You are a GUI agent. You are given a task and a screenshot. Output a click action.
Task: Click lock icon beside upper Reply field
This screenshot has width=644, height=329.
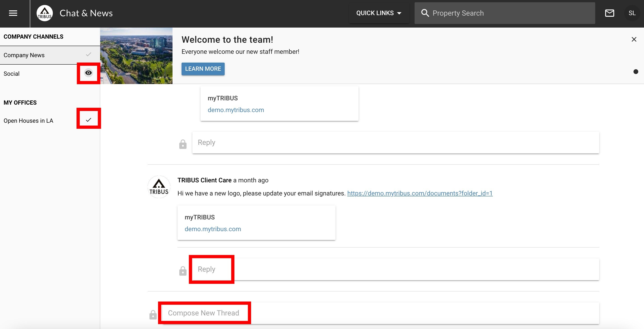pyautogui.click(x=183, y=144)
